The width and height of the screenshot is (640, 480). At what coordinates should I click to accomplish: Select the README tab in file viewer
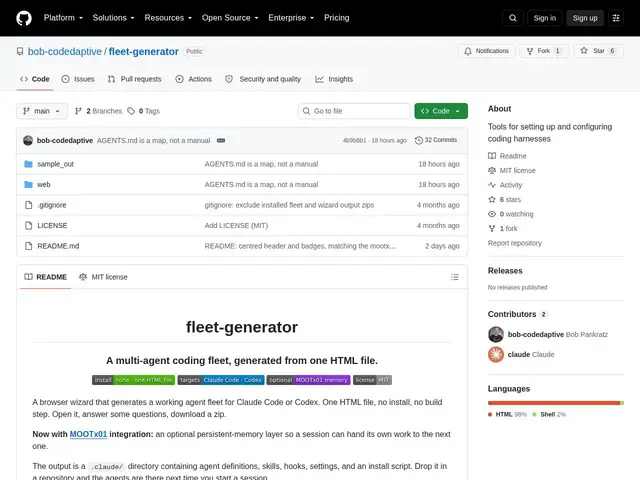click(45, 277)
